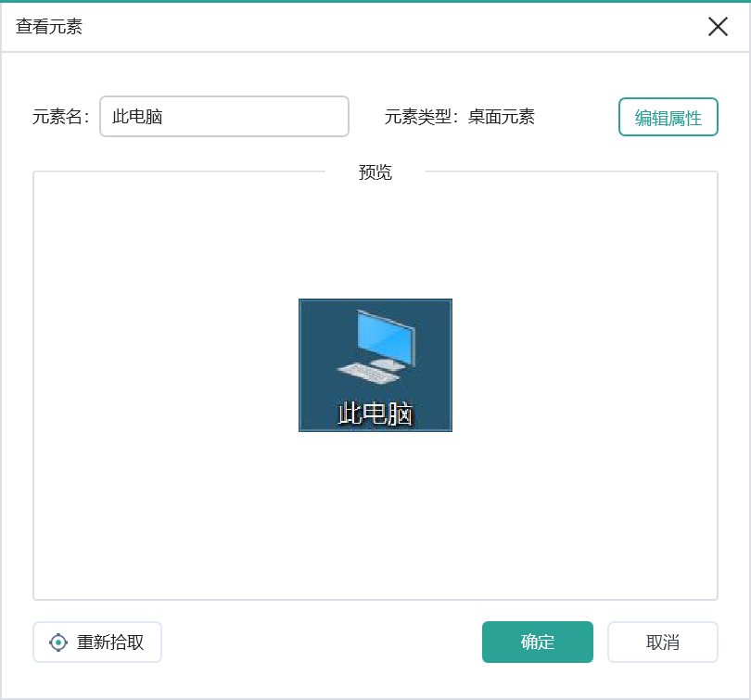This screenshot has width=751, height=700.
Task: Cancel the dialog with 取消
Action: tap(663, 642)
